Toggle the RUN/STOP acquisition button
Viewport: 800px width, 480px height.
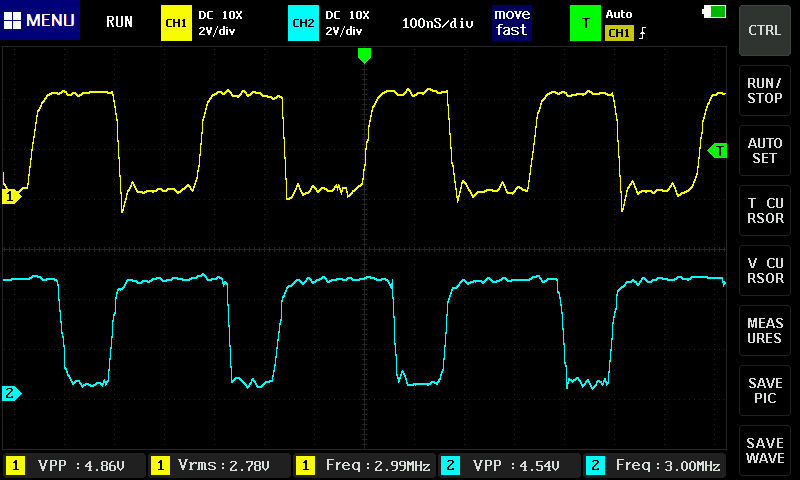(x=765, y=91)
